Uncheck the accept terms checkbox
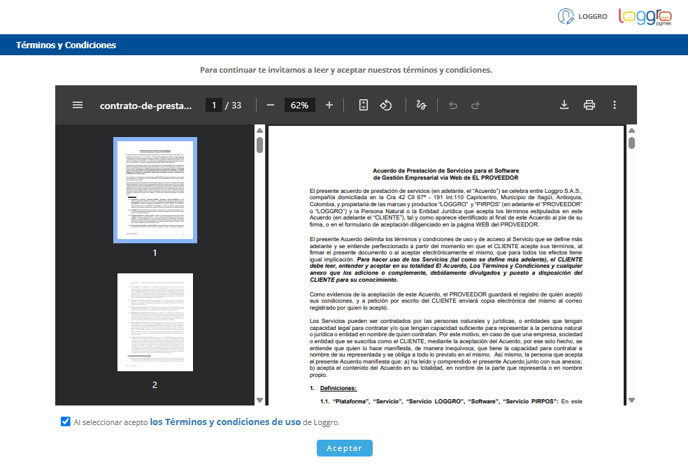This screenshot has height=467, width=688. (66, 422)
